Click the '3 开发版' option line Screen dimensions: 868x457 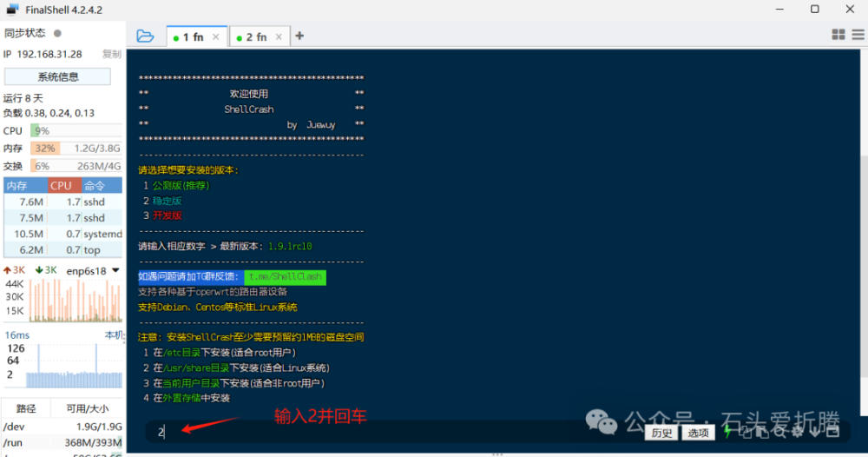point(163,215)
